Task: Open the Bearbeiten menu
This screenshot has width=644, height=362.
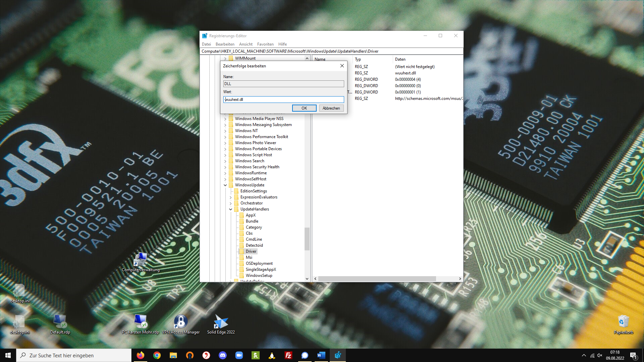Action: (225, 44)
